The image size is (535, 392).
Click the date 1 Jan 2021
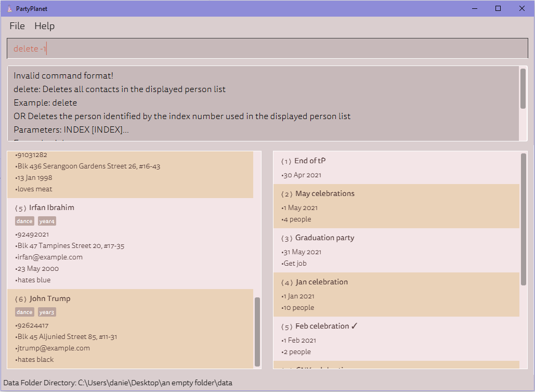coord(298,296)
